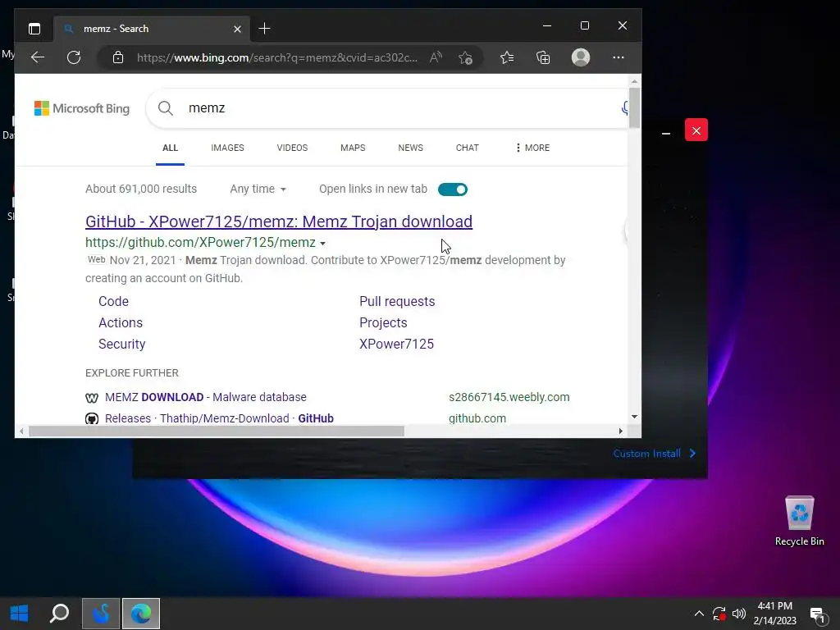Click the About 691,000 results text
The width and height of the screenshot is (840, 630).
141,189
